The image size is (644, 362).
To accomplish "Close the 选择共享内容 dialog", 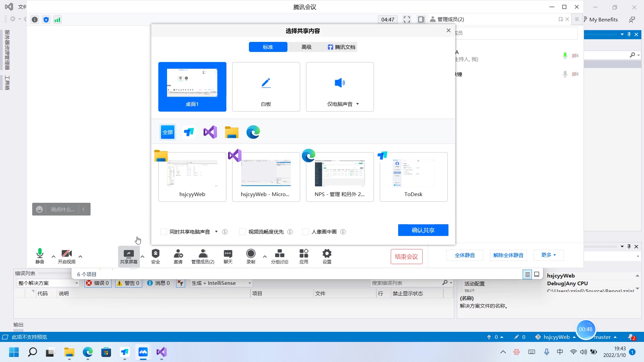I will 448,31.
